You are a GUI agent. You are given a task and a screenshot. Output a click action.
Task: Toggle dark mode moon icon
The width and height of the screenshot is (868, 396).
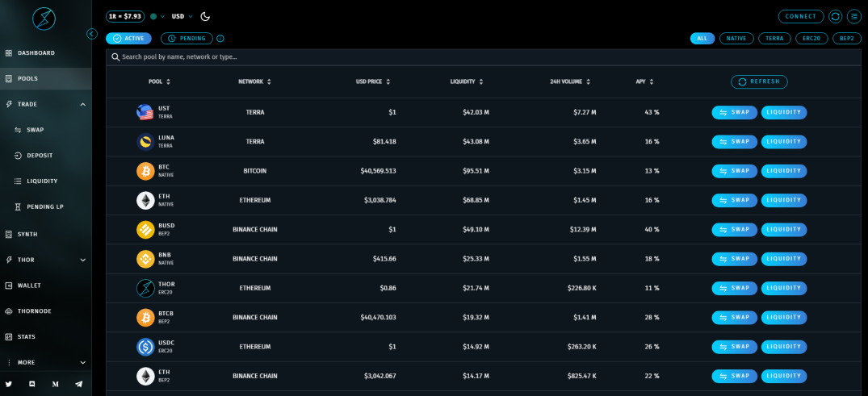205,17
